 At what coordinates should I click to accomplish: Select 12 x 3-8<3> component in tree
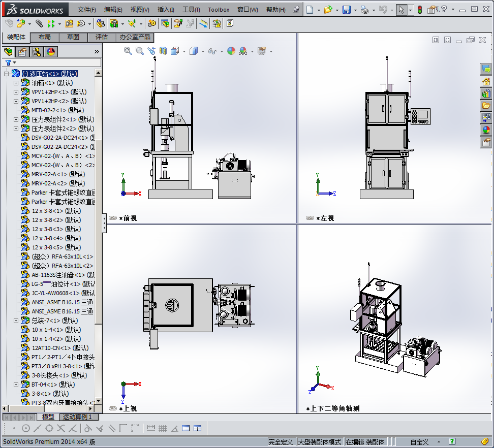(x=56, y=229)
